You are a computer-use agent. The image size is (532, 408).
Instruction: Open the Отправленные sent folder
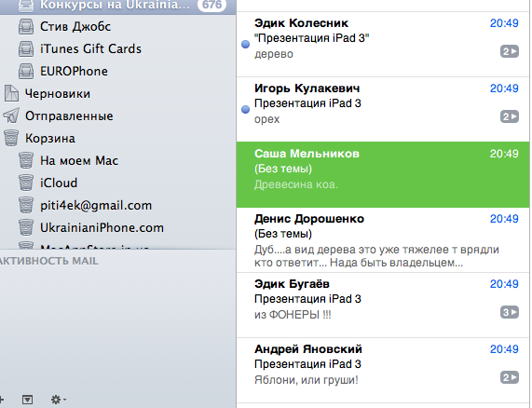pyautogui.click(x=117, y=116)
